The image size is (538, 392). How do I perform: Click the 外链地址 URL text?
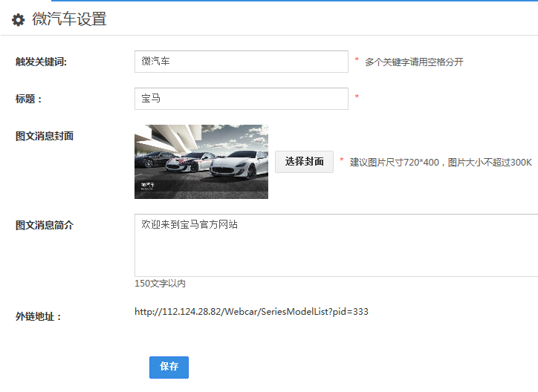tap(251, 312)
